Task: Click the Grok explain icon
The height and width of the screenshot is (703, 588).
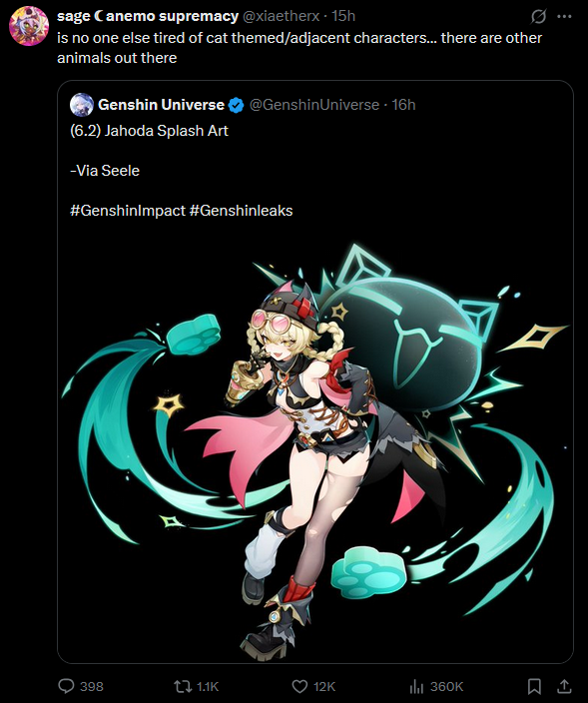Action: coord(538,17)
